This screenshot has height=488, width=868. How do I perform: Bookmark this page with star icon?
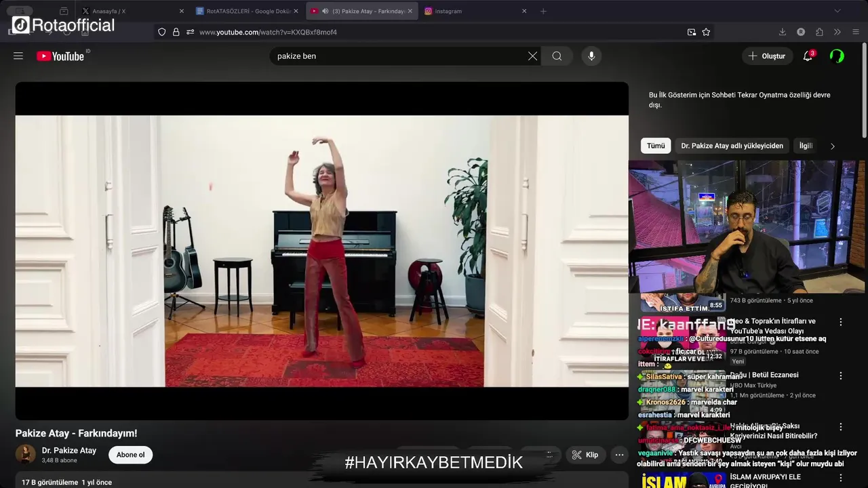706,32
